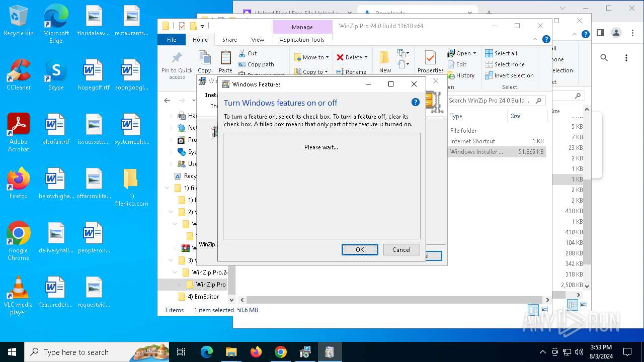Viewport: 644px width, 362px height.
Task: Click Select none in ribbon
Action: tap(505, 64)
